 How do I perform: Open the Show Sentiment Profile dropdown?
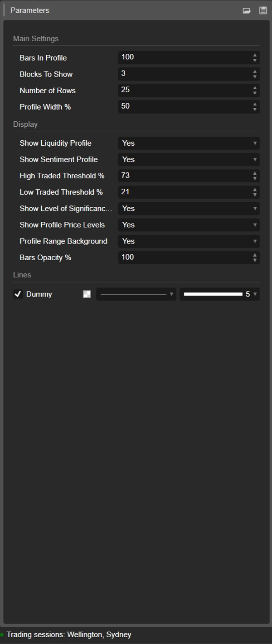(254, 159)
